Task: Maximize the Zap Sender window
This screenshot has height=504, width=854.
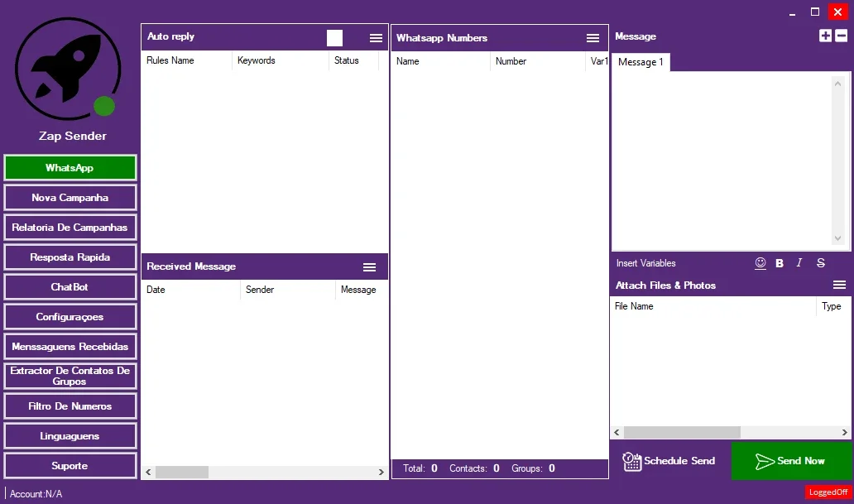Action: point(815,12)
